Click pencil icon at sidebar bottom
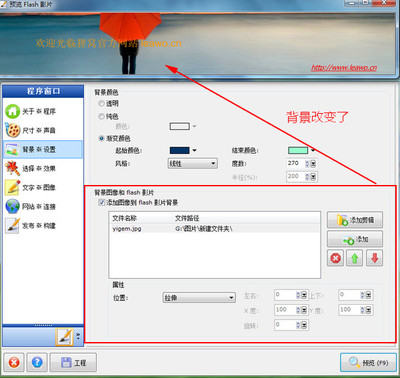 [64, 336]
